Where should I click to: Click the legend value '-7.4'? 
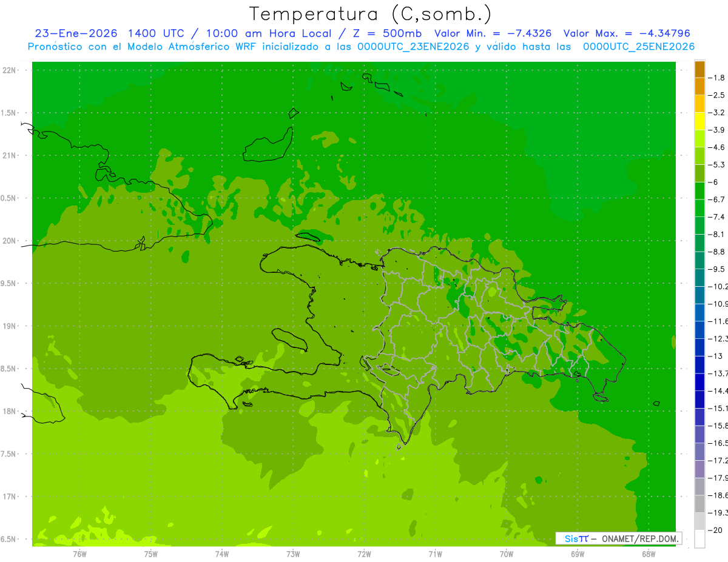point(716,217)
